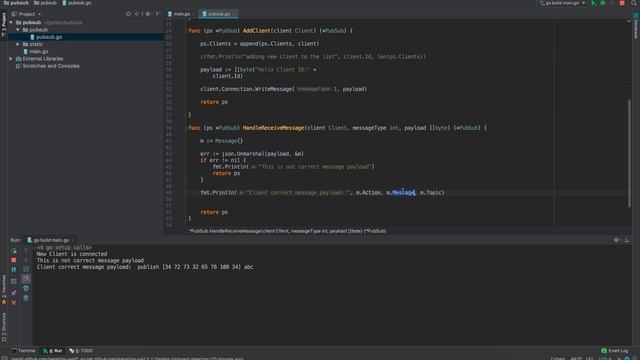Toggle the Project tool window side tab
The image size is (640, 360).
(x=4, y=25)
